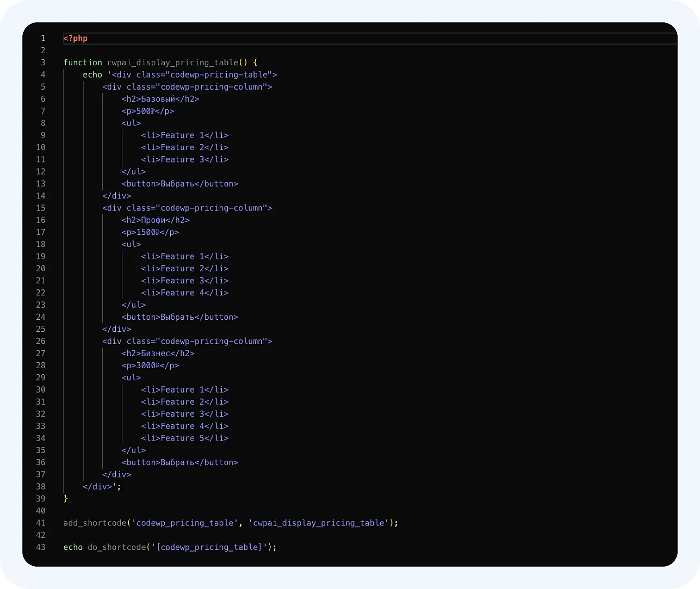The width and height of the screenshot is (700, 589).
Task: Click the closing brace on line 39
Action: click(x=65, y=498)
